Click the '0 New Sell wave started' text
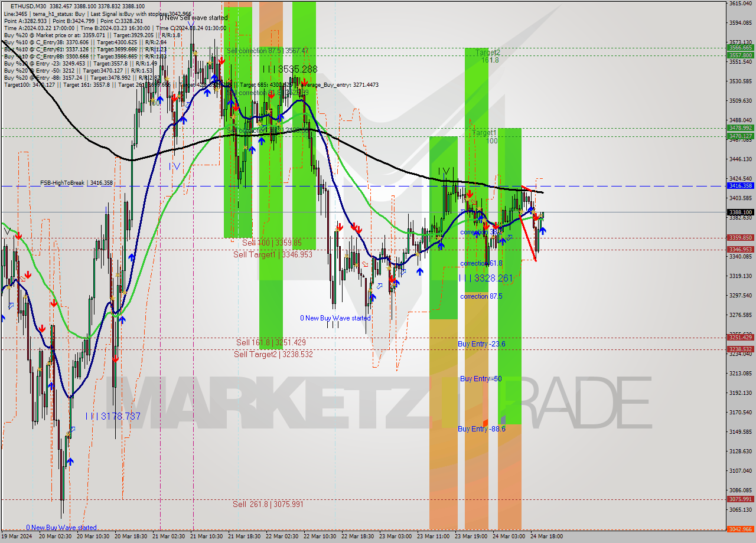Image resolution: width=756 pixels, height=543 pixels. click(195, 18)
